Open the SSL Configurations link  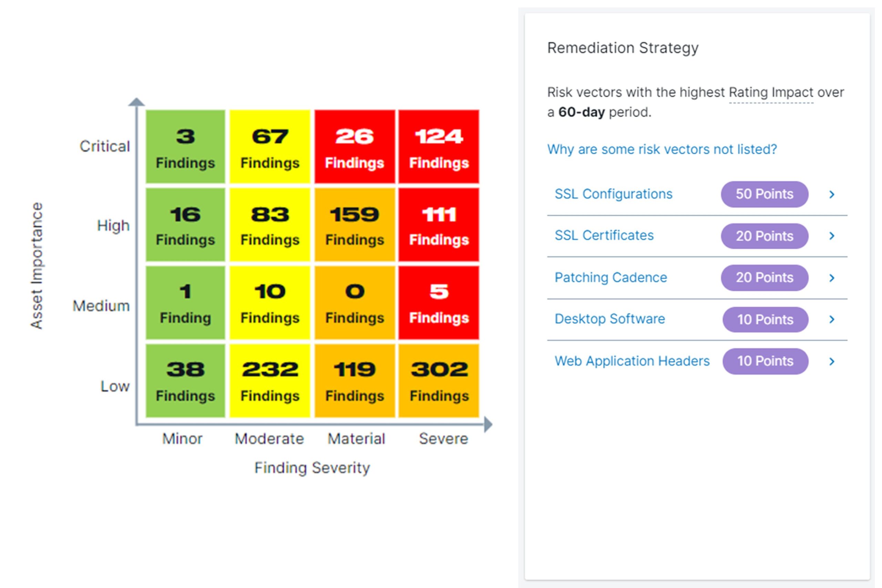pos(613,194)
